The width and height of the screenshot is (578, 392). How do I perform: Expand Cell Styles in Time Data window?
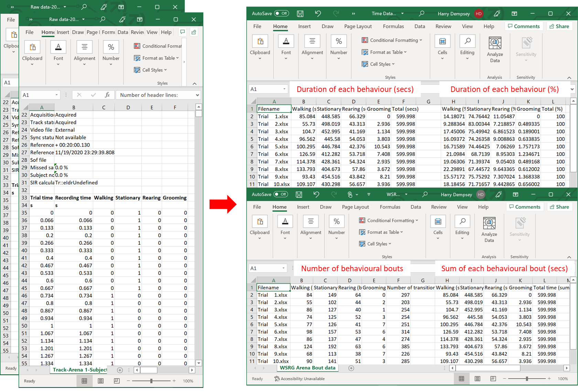[x=378, y=64]
